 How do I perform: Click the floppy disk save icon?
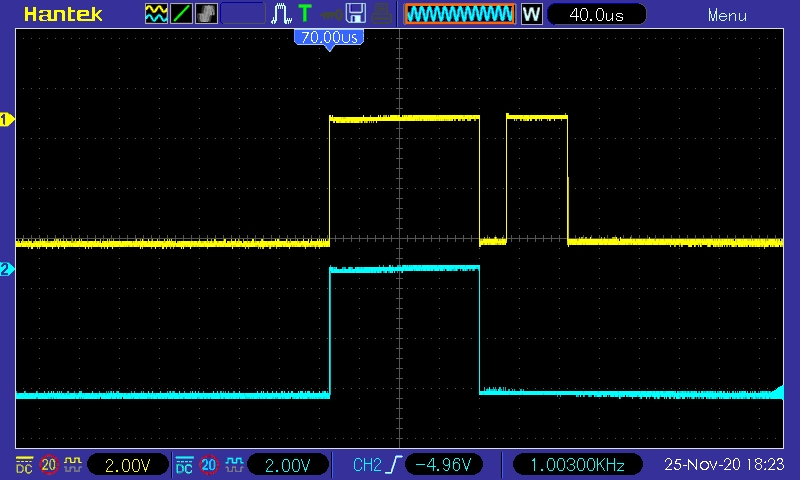click(355, 14)
